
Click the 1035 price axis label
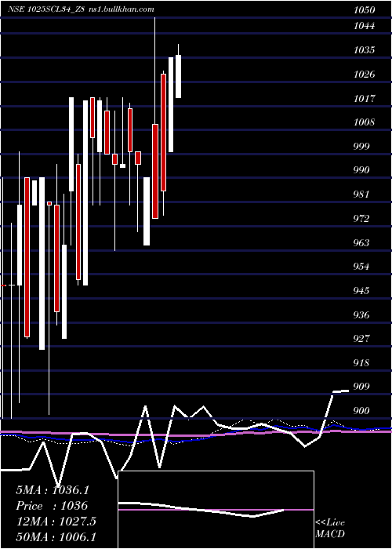click(x=364, y=50)
